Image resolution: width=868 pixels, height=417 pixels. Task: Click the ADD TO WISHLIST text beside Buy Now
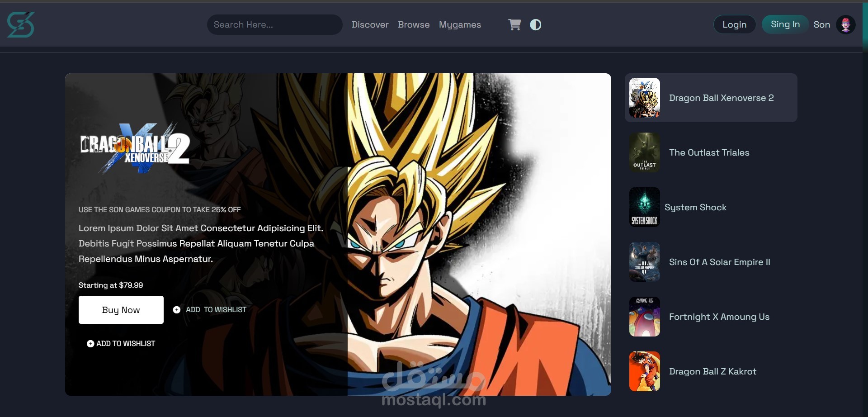click(216, 310)
